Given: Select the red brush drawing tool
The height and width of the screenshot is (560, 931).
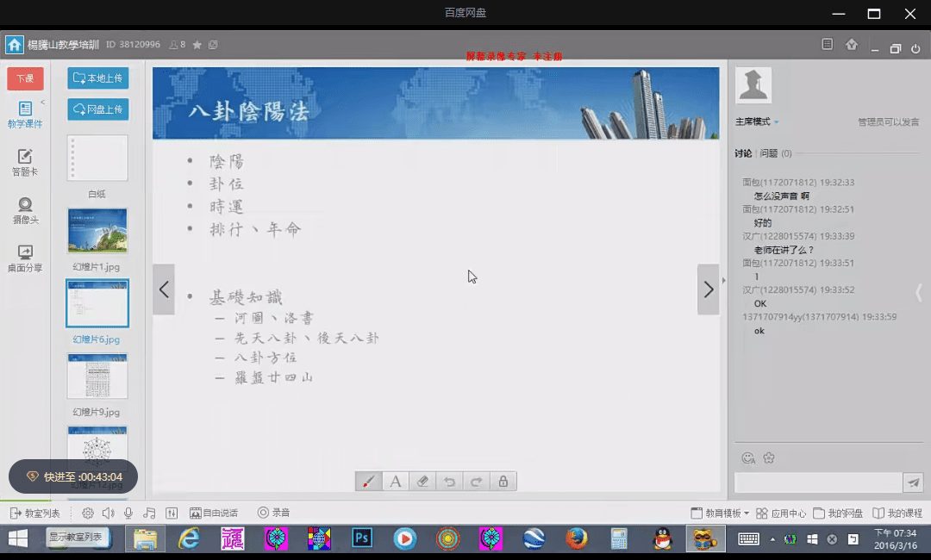Looking at the screenshot, I should [368, 482].
